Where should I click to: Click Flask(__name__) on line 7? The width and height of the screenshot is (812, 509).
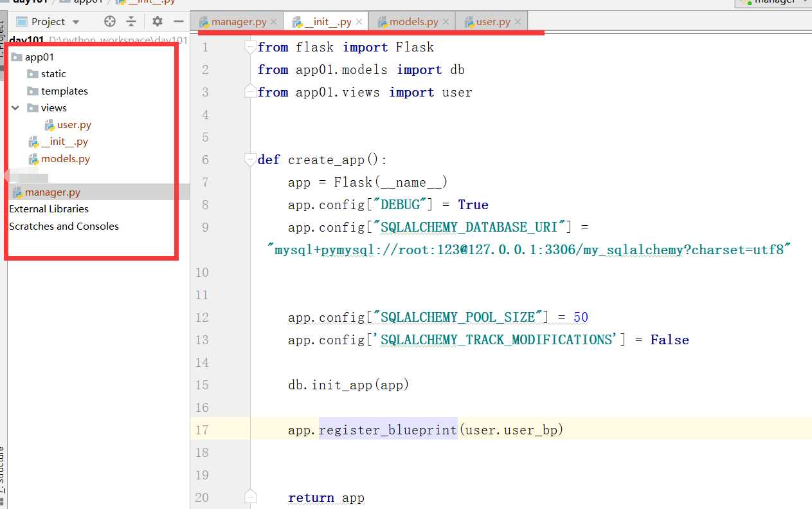click(x=390, y=182)
